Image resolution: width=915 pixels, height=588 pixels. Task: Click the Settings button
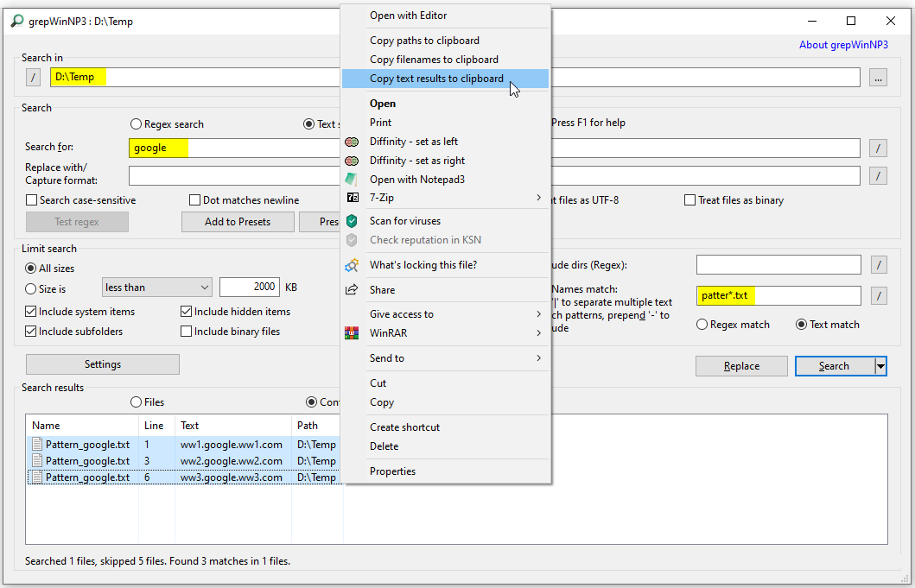(x=103, y=364)
